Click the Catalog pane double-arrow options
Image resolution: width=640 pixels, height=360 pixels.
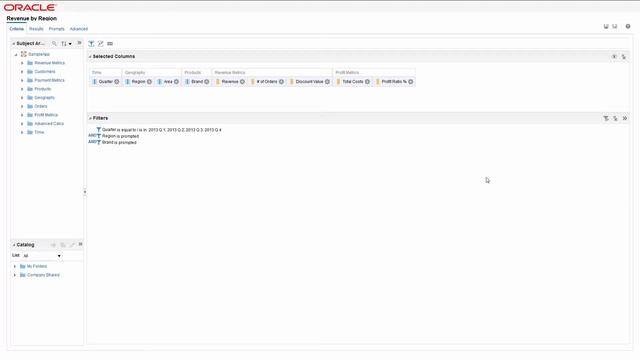[80, 244]
